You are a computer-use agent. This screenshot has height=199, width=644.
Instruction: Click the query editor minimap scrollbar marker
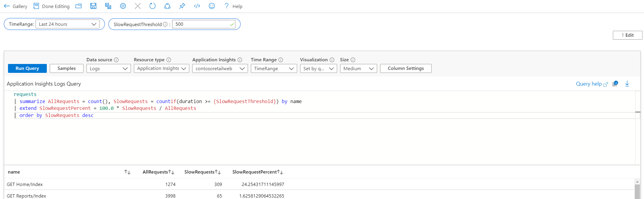click(x=638, y=112)
